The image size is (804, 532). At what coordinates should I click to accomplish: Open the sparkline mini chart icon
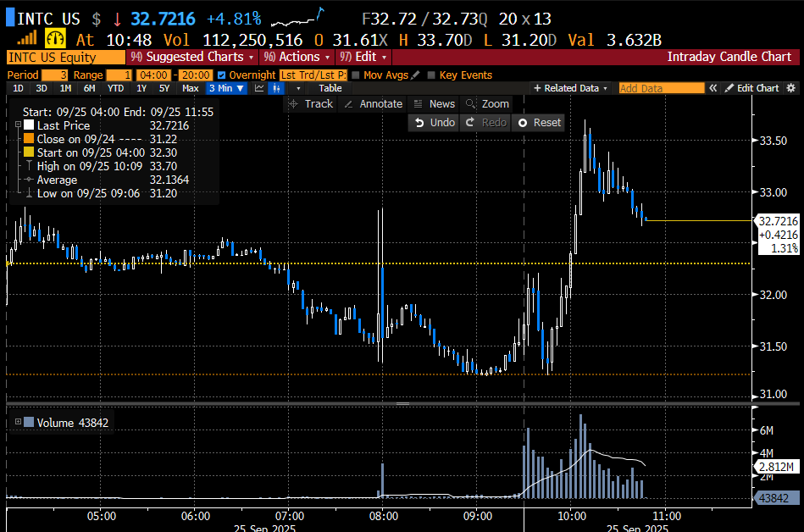297,17
